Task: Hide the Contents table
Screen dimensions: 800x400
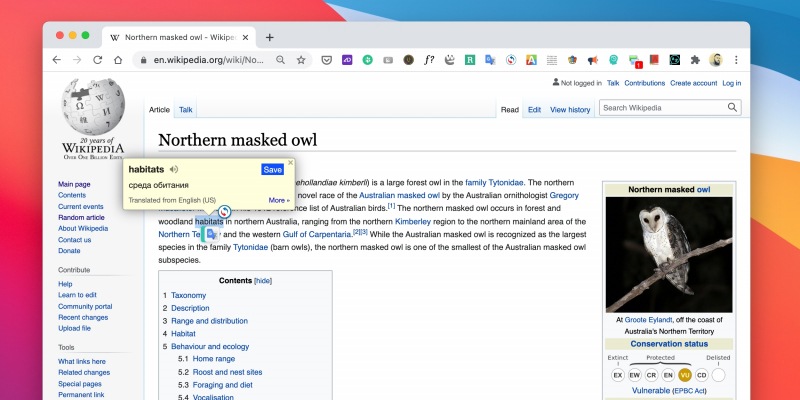Action: click(263, 281)
